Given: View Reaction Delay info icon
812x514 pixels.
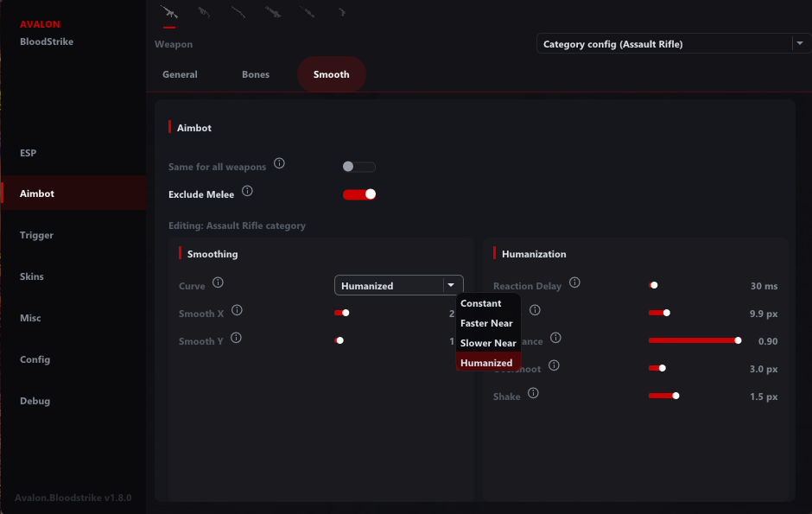Looking at the screenshot, I should tap(574, 282).
